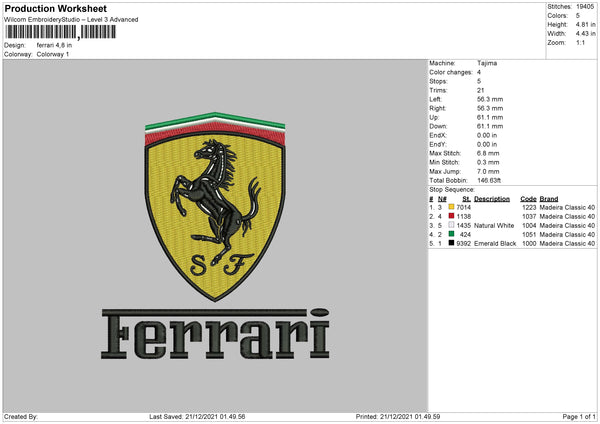This screenshot has height=424, width=600.
Task: Click the Width value '4.43 in'
Action: click(x=585, y=34)
